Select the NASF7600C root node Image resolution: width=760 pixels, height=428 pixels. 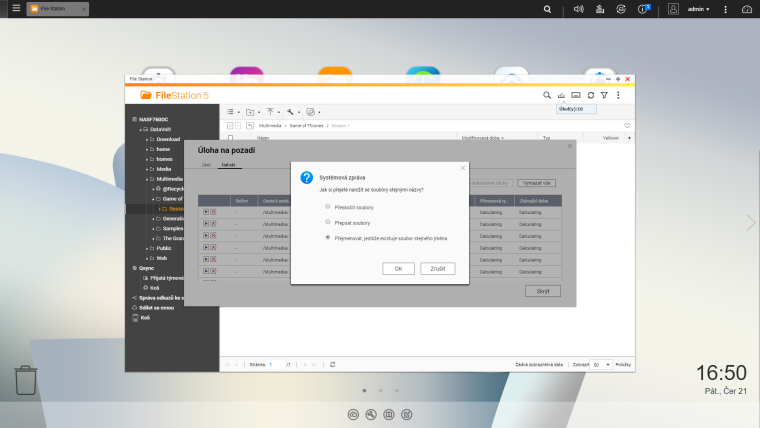coord(153,119)
